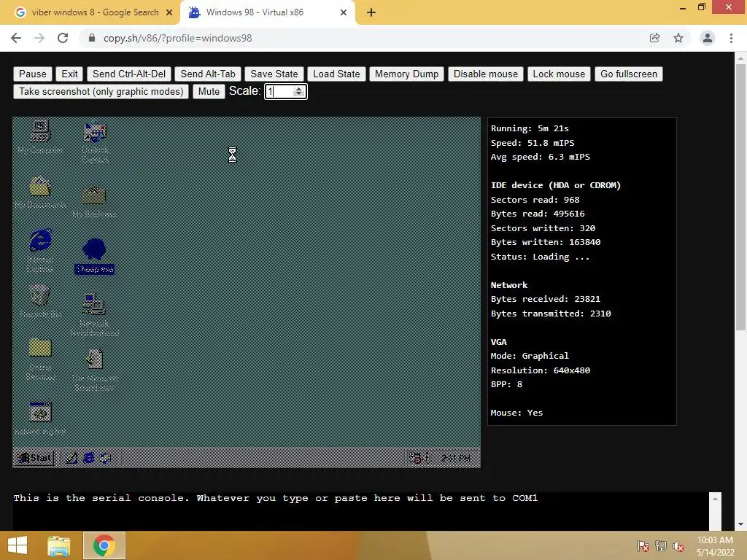Click serial console scrollbar up arrow
Image resolution: width=747 pixels, height=560 pixels.
coord(715,499)
